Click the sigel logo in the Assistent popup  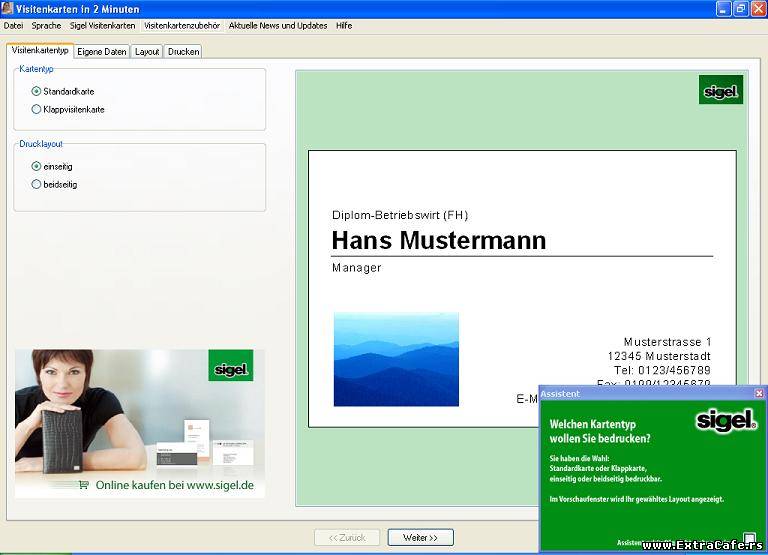coord(726,421)
